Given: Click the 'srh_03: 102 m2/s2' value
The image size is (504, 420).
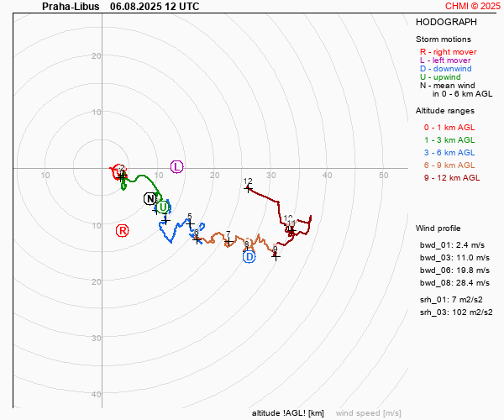Looking at the screenshot, I should point(456,312).
